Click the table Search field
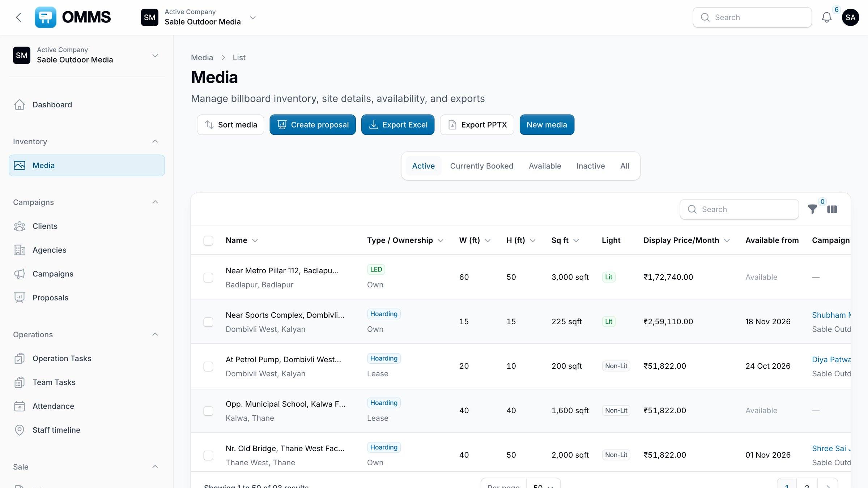Screen dimensions: 868x488 [739, 209]
